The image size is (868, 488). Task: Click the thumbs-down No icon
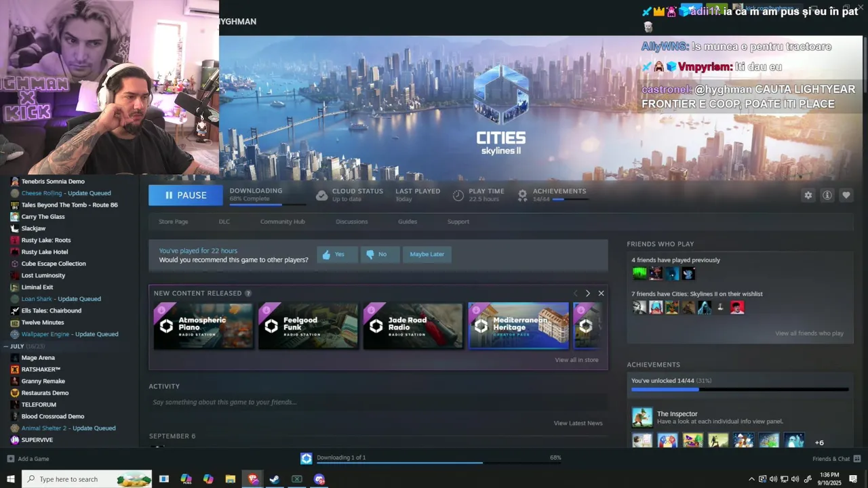coord(370,255)
